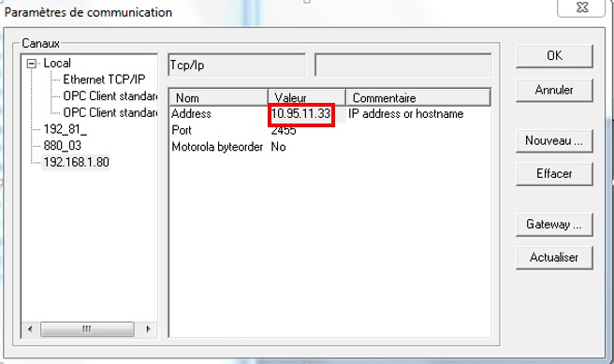Screen dimensions: 614x364
Task: Click the Actualiser button
Action: [x=554, y=257]
